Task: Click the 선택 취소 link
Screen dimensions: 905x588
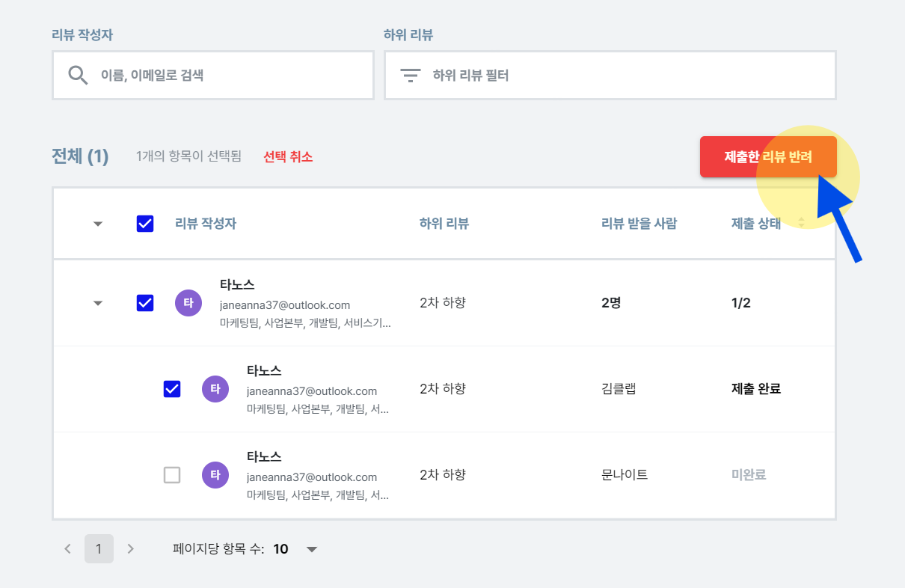Action: [288, 156]
